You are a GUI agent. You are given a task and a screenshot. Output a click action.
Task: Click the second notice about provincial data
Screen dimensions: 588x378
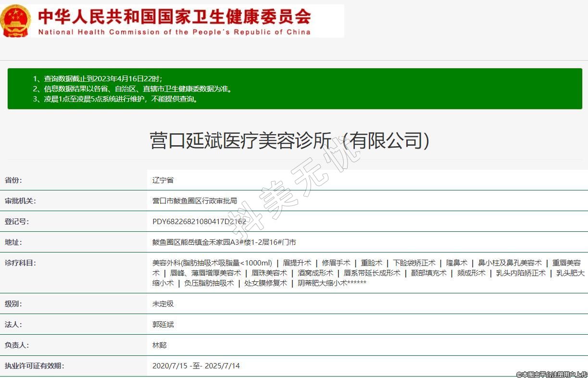132,89
